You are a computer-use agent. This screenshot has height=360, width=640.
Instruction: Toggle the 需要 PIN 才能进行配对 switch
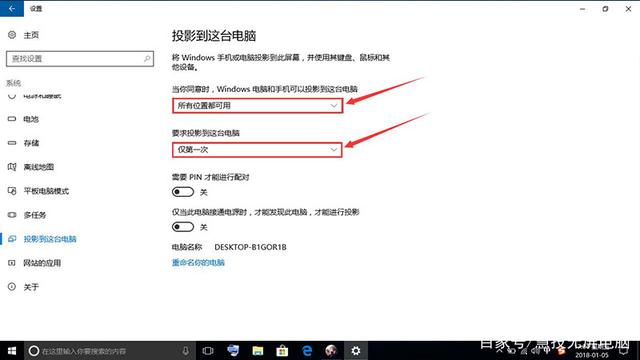pyautogui.click(x=182, y=192)
